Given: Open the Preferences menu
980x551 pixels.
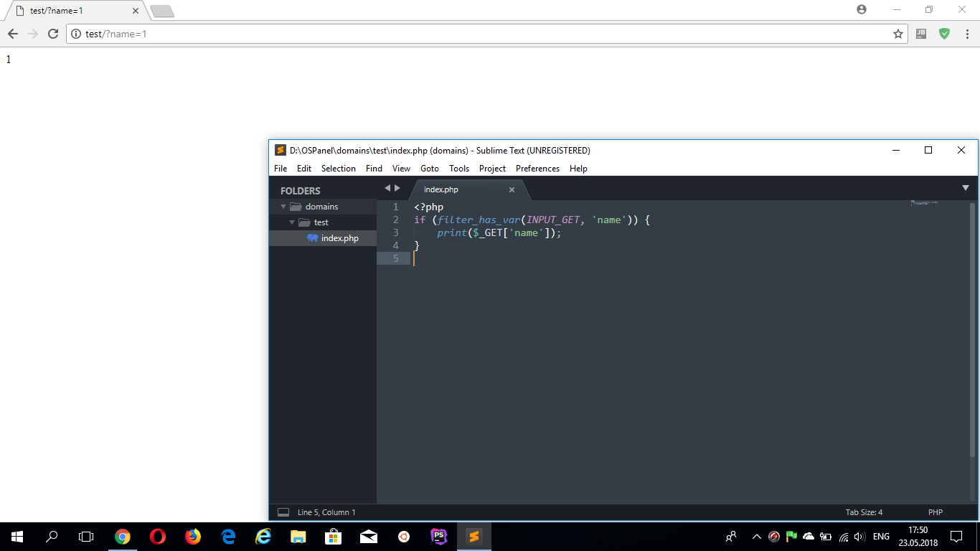Looking at the screenshot, I should click(x=537, y=169).
